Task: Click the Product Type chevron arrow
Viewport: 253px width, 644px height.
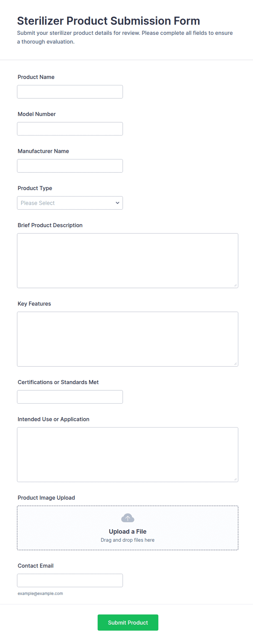Action: click(x=118, y=203)
